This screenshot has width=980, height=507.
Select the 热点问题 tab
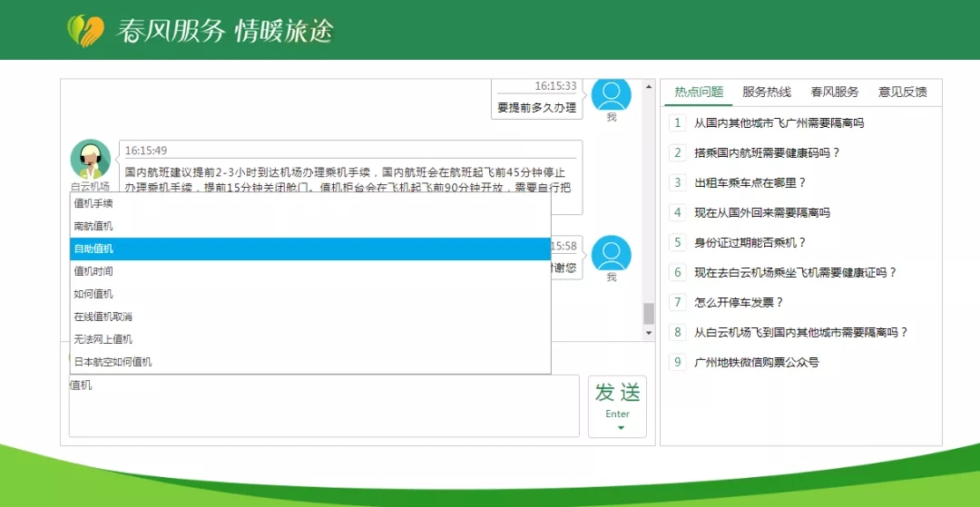click(x=699, y=93)
